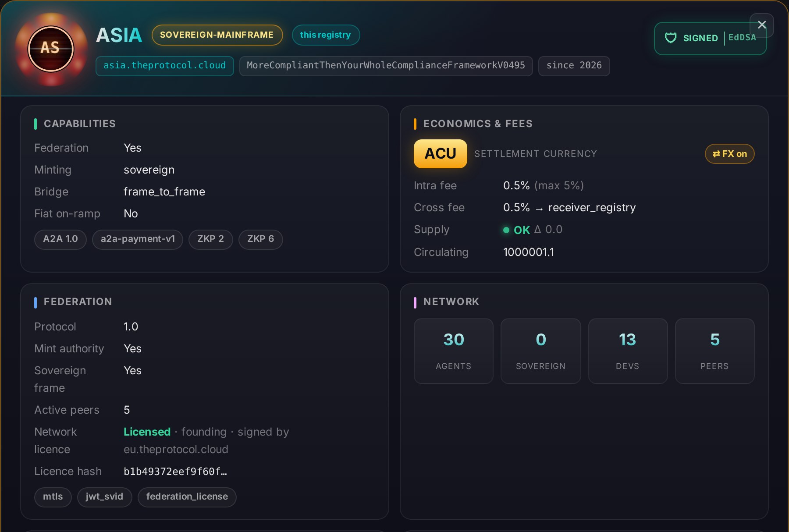Click the EdDSA signature label

point(742,38)
